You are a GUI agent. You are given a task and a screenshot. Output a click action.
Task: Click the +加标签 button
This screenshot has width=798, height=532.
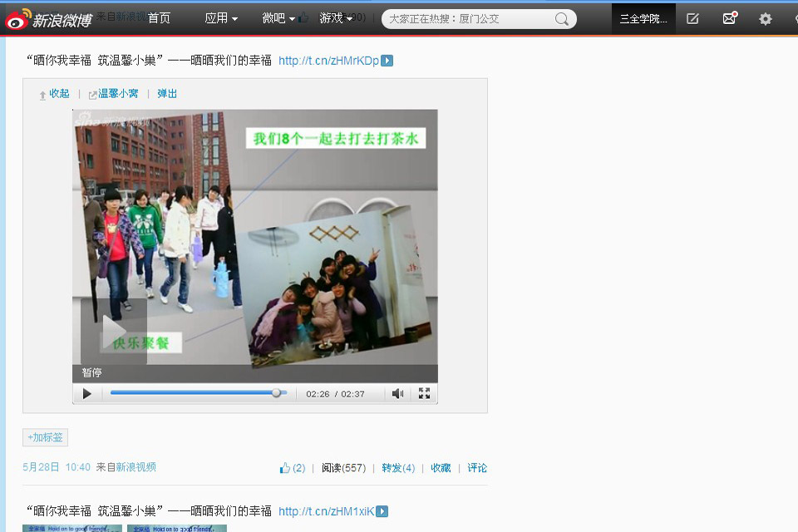pyautogui.click(x=45, y=437)
